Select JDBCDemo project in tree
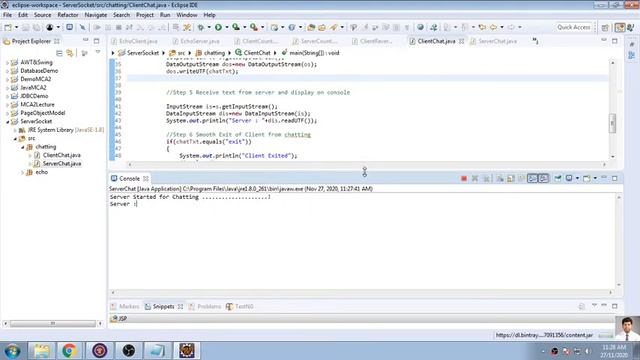Viewport: 640px width, 360px height. (34, 96)
